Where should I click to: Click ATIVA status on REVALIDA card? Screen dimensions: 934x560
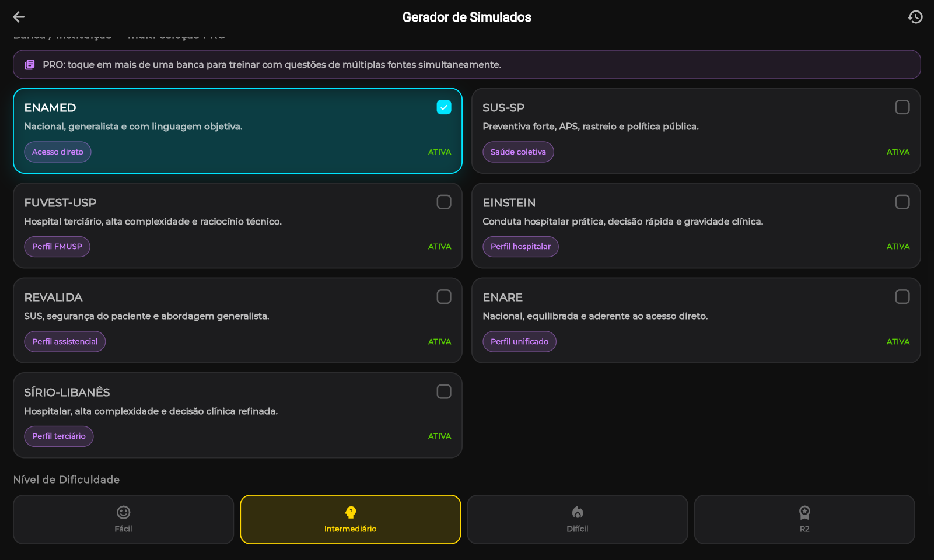tap(439, 342)
